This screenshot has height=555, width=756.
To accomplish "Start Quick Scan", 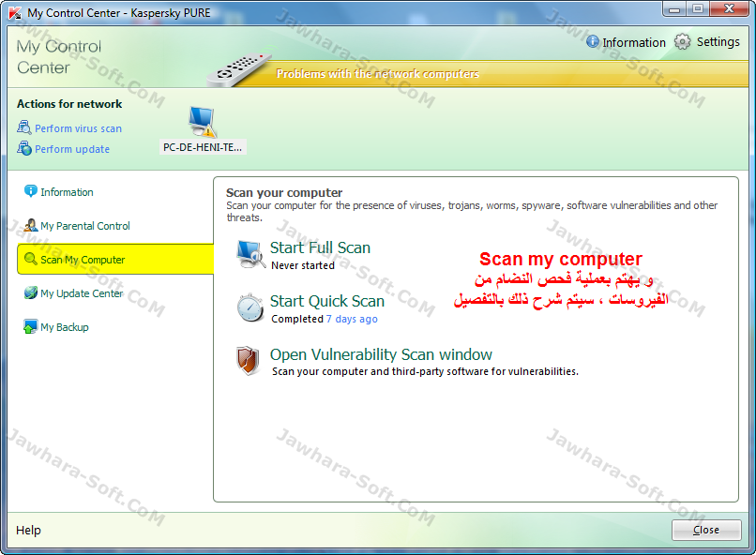I will pyautogui.click(x=327, y=301).
